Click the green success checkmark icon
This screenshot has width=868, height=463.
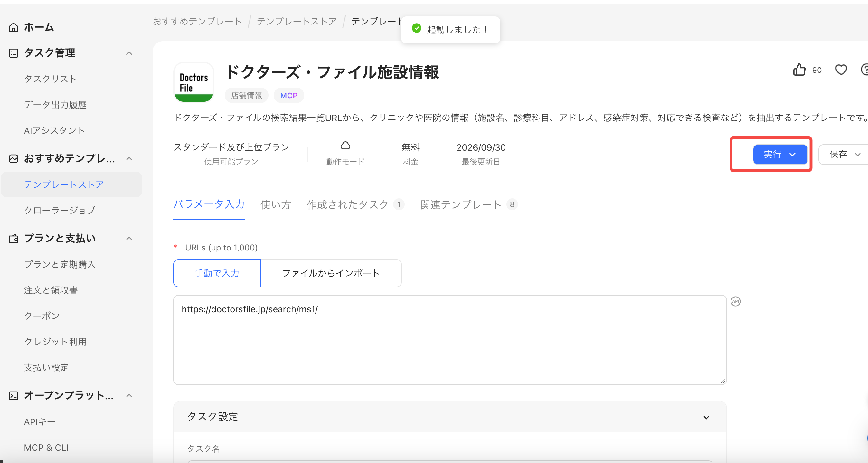tap(417, 28)
